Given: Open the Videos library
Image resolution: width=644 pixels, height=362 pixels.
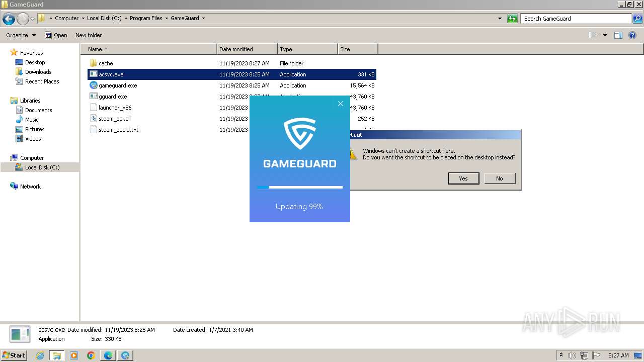Looking at the screenshot, I should 33,139.
